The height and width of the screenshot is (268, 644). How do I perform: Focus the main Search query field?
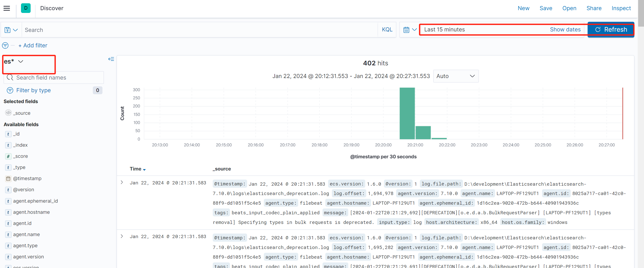point(200,30)
